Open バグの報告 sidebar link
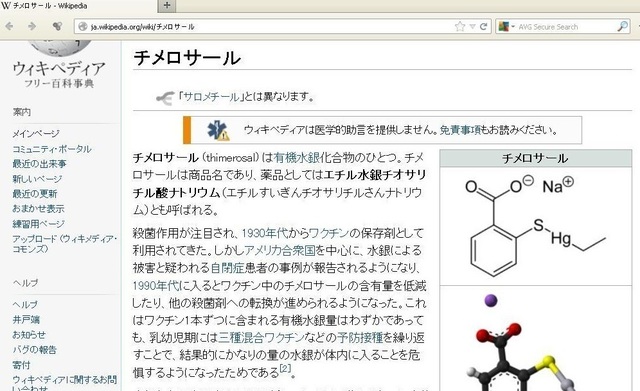This screenshot has height=391, width=640. tap(34, 350)
